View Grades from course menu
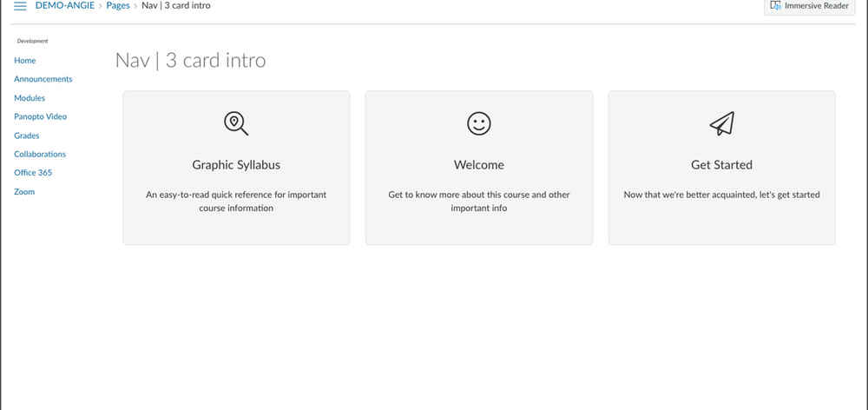Image resolution: width=868 pixels, height=410 pixels. [27, 136]
